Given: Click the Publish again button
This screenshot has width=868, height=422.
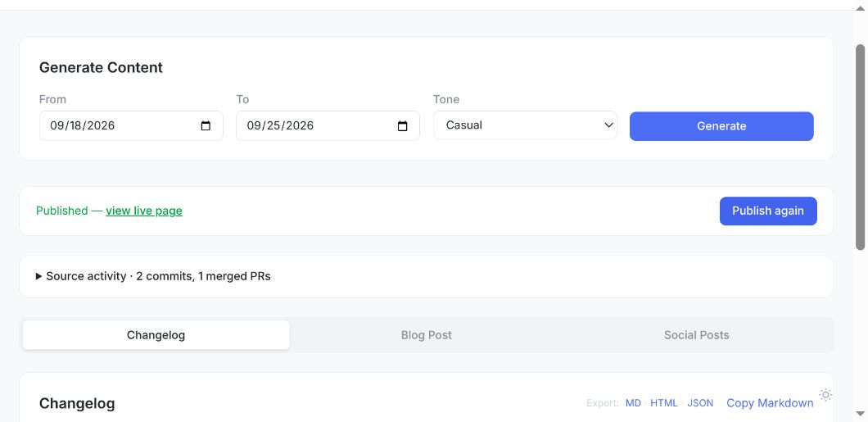Looking at the screenshot, I should (x=768, y=211).
